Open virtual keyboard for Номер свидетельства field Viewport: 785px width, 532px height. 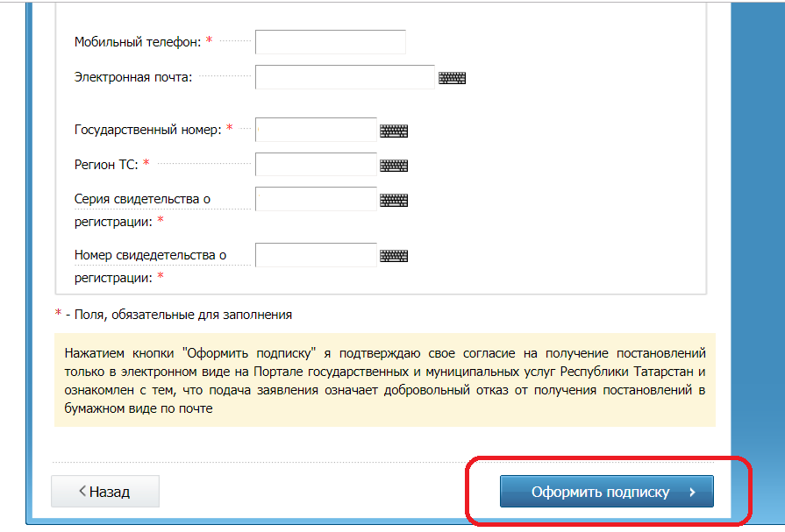tap(394, 256)
